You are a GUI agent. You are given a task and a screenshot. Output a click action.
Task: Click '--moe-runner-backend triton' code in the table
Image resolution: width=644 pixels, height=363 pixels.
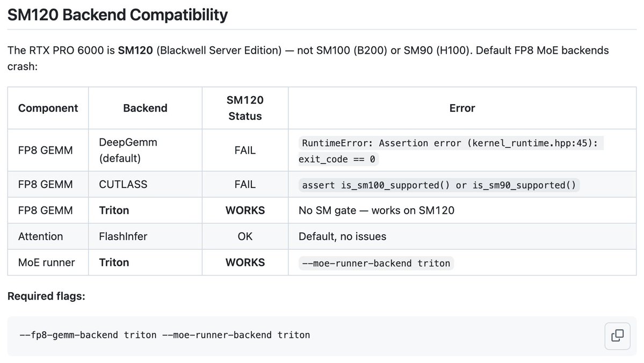tap(376, 263)
